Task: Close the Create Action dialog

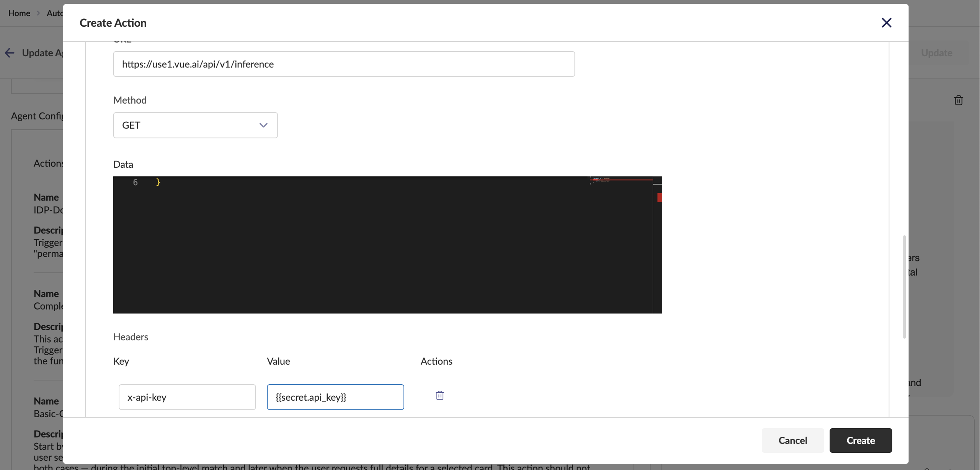Action: click(x=886, y=23)
